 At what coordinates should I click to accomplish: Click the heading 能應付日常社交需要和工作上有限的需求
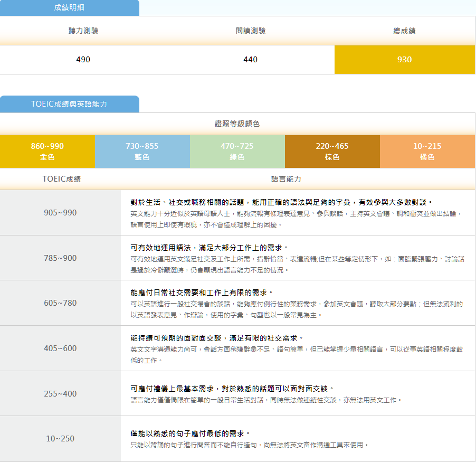coord(202,293)
